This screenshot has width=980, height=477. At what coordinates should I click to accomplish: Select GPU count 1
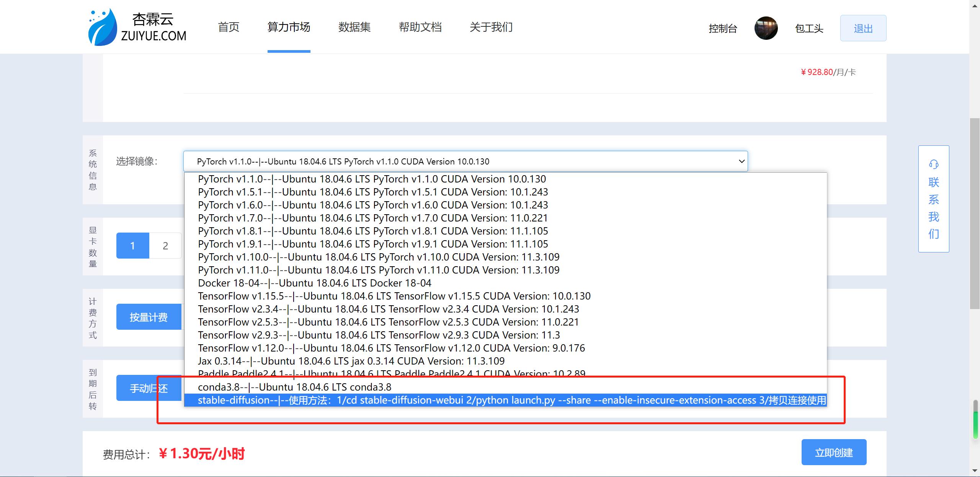(132, 246)
